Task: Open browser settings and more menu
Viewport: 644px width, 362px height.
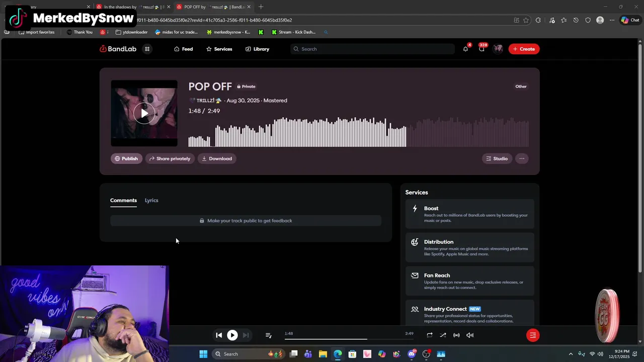Action: 612,20
